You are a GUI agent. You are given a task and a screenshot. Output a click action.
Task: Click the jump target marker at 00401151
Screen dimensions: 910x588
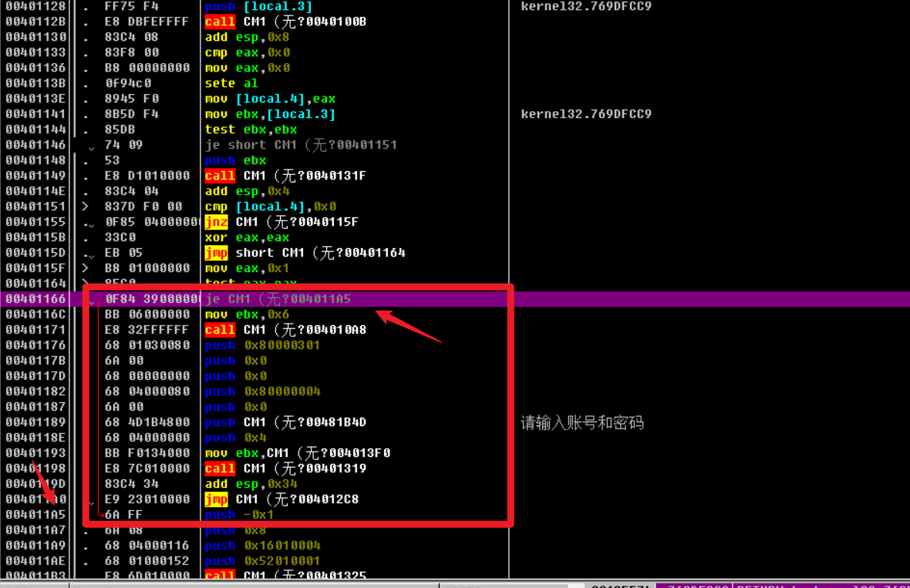[x=86, y=207]
